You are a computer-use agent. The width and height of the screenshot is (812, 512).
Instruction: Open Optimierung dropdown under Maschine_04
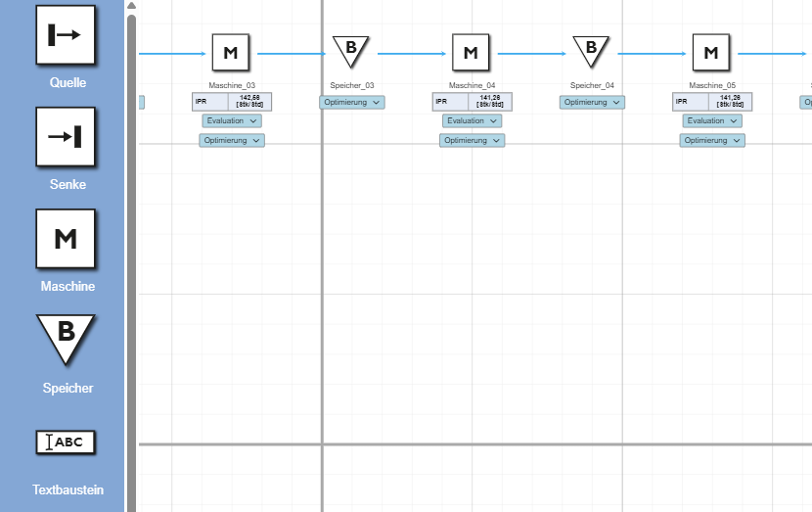472,141
